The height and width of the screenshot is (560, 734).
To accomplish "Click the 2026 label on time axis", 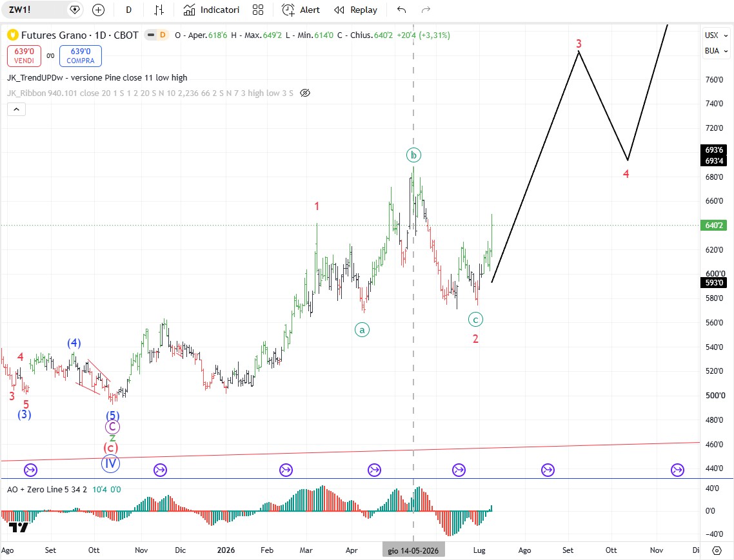I will [226, 550].
